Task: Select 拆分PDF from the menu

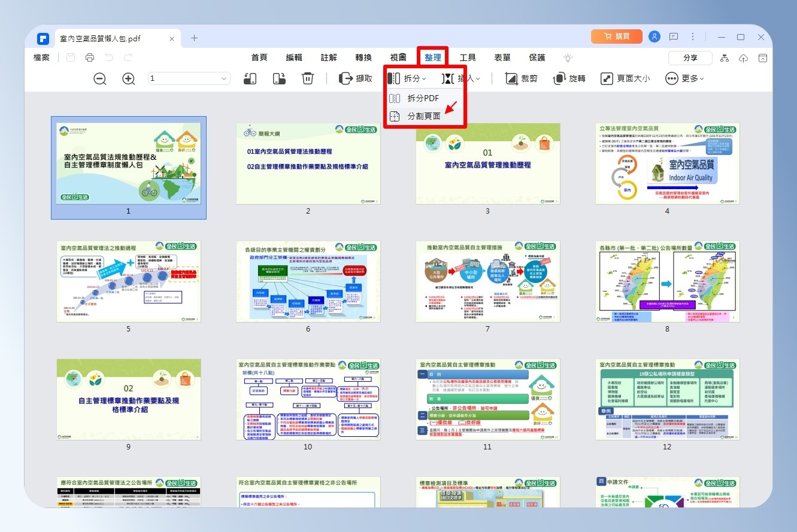Action: 424,98
